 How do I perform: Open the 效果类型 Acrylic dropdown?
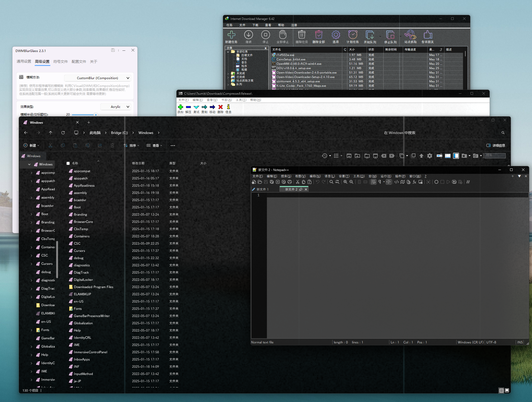click(x=116, y=107)
